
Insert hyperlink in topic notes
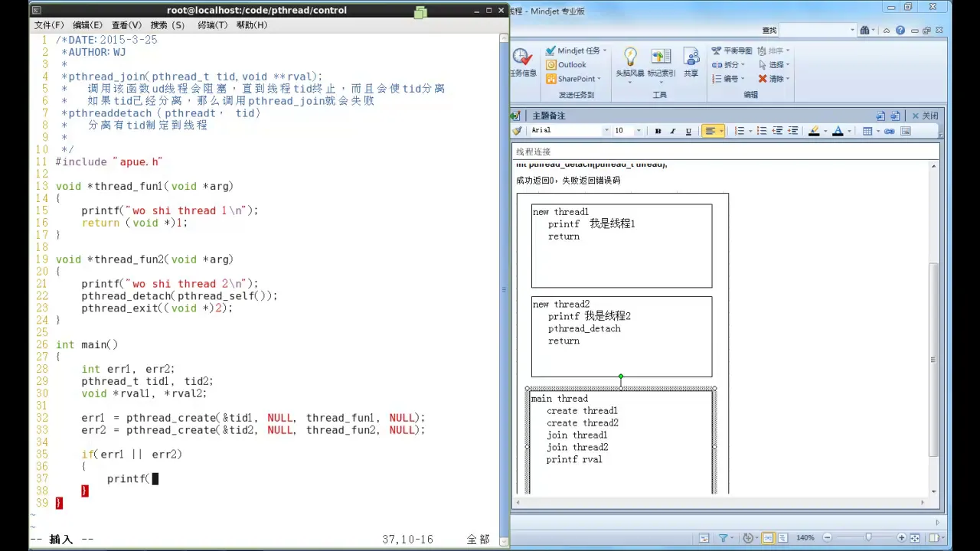click(890, 131)
